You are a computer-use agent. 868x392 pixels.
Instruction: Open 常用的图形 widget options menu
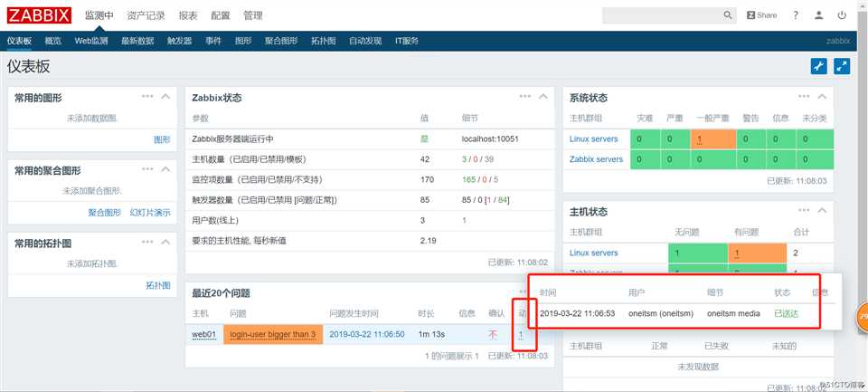click(147, 97)
